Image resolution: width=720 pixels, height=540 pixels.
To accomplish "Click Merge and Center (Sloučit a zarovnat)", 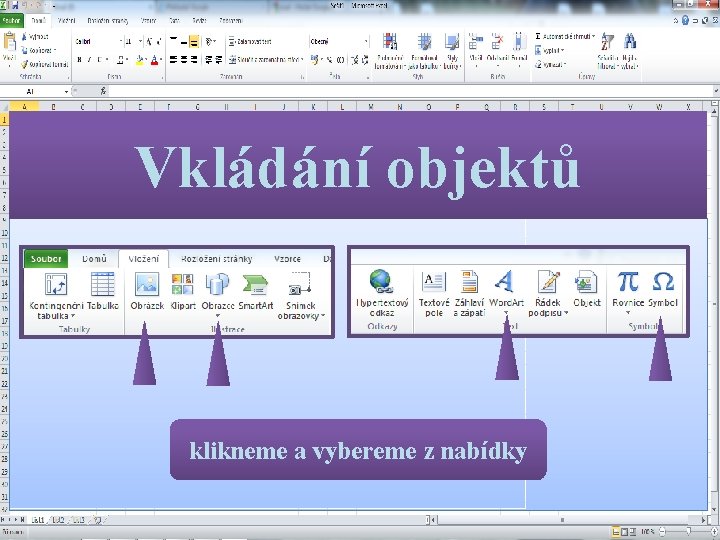I will [265, 60].
